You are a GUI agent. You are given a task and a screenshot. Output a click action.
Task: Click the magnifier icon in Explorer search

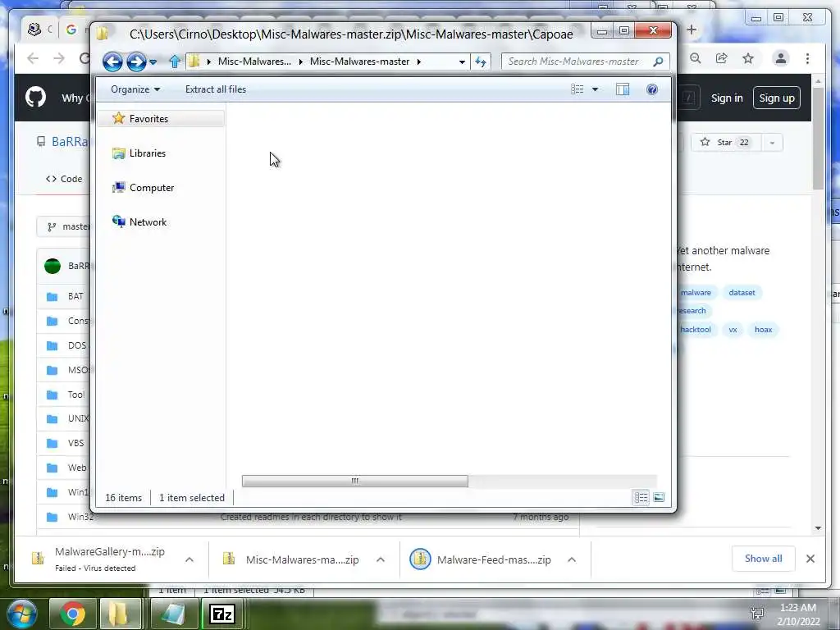click(x=659, y=62)
